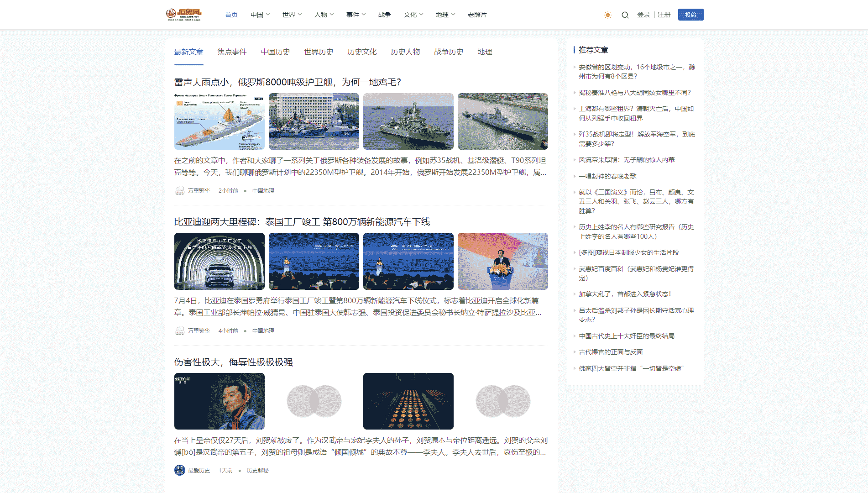868x493 pixels.
Task: Open the dark hall with lights thumbnail
Action: [408, 401]
